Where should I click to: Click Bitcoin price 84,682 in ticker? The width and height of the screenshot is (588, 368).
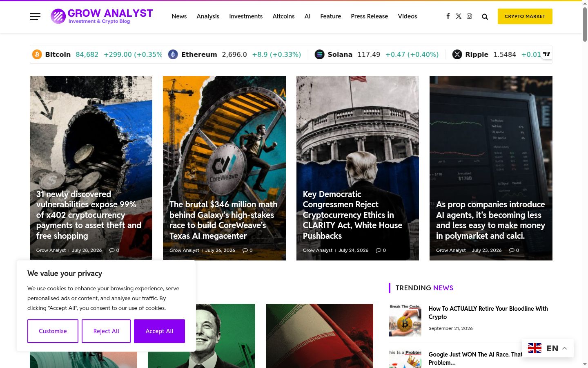pos(87,54)
